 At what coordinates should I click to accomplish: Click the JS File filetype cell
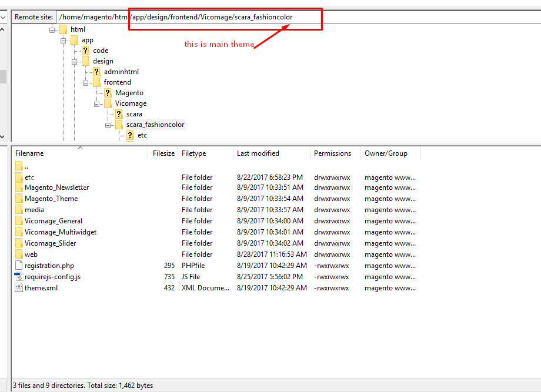[x=191, y=277]
